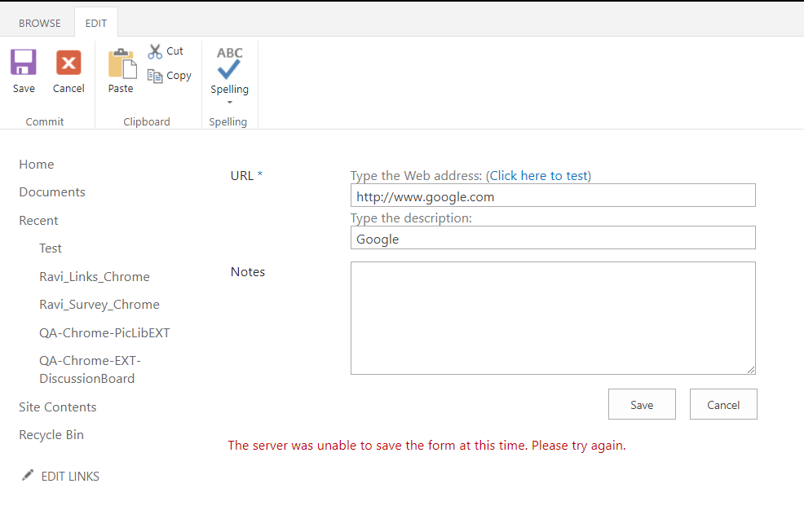Click the Save floppy disk ribbon icon

24,63
